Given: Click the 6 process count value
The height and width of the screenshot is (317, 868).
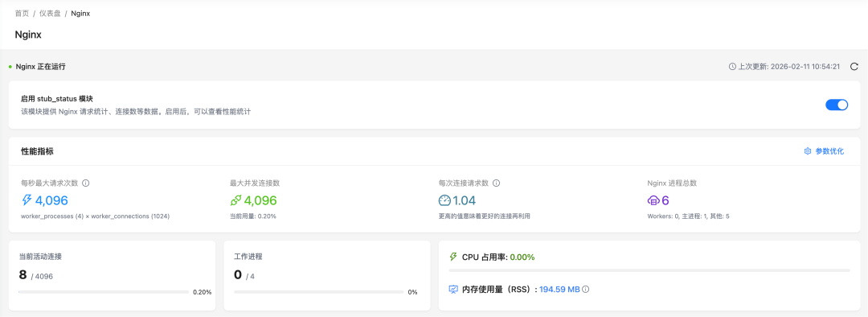Looking at the screenshot, I should click(x=666, y=200).
